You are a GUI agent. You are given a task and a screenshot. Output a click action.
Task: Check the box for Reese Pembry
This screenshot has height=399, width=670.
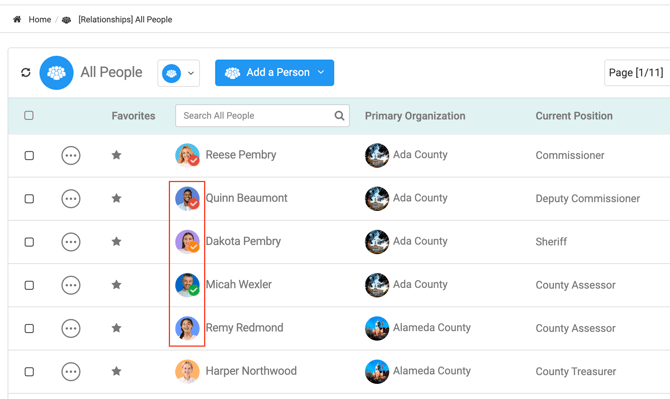(29, 155)
